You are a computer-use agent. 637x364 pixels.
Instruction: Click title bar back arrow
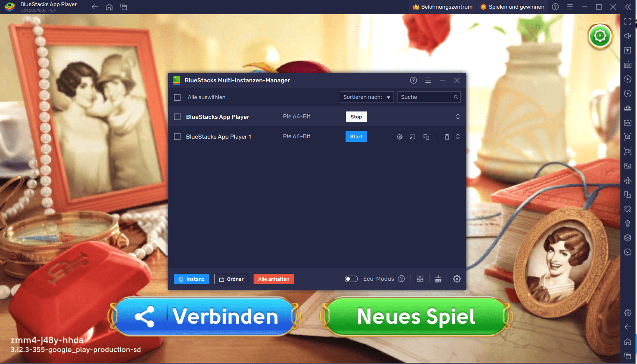(x=95, y=7)
